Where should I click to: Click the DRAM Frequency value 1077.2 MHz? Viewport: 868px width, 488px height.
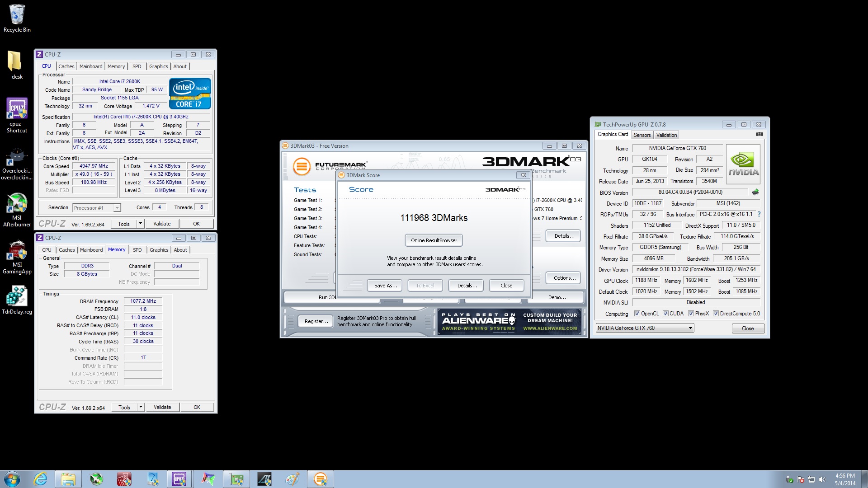(x=143, y=301)
